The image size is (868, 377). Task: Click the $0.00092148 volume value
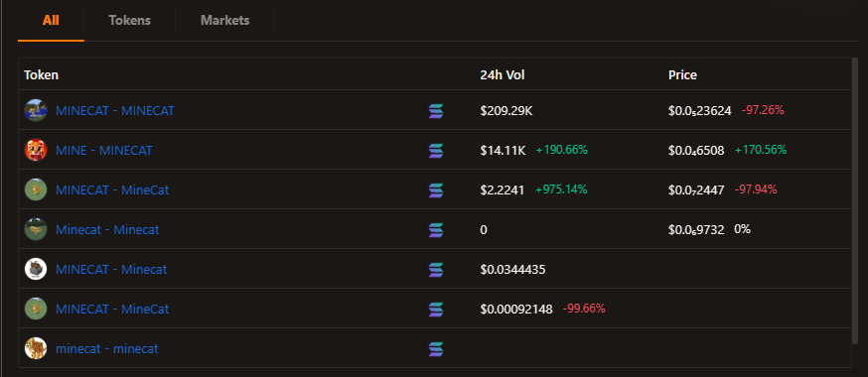click(515, 310)
